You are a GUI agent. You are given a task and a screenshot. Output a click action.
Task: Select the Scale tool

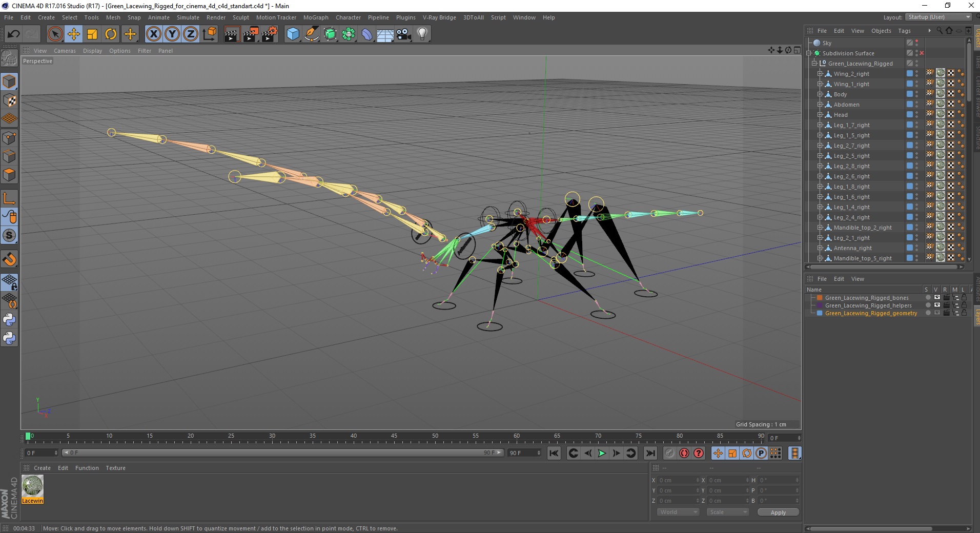click(92, 34)
